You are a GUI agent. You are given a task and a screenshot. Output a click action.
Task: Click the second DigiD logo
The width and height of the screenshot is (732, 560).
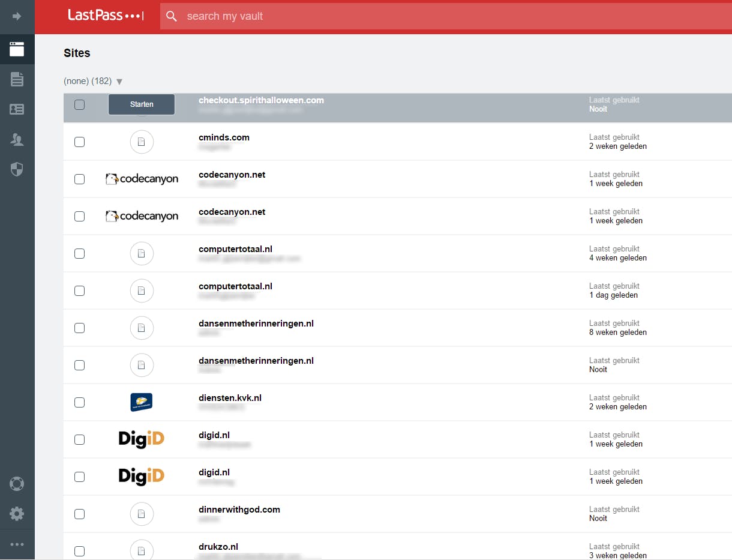[x=142, y=477]
